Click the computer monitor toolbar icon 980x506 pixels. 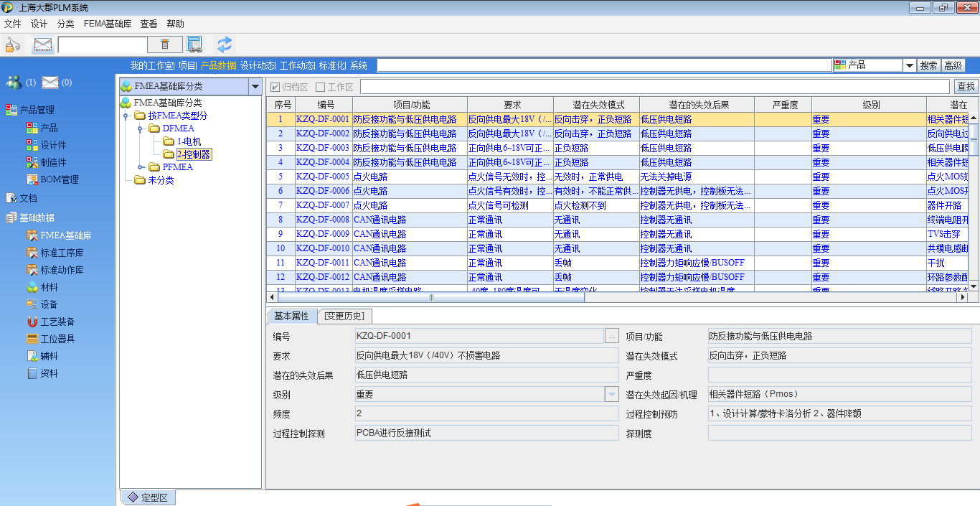(194, 44)
